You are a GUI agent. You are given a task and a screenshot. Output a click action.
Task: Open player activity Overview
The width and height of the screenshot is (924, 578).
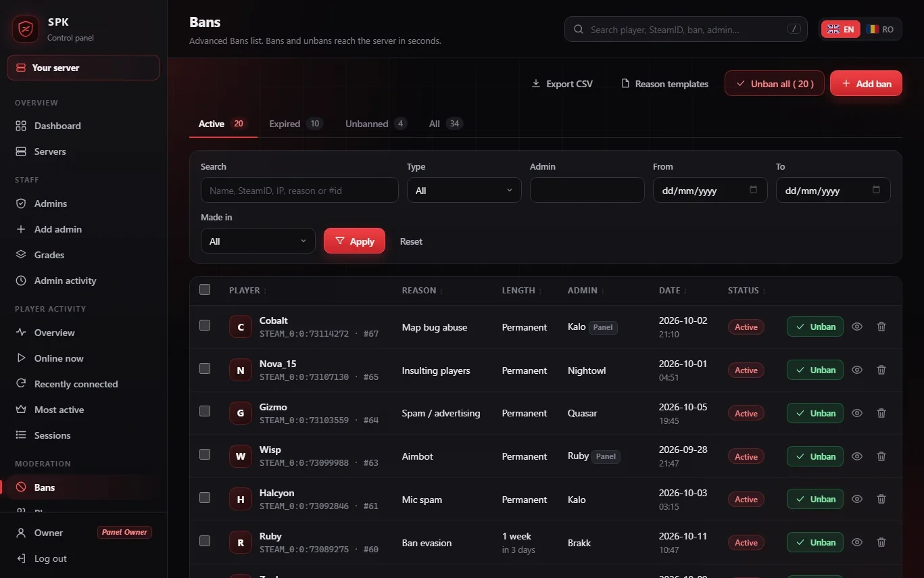point(83,333)
